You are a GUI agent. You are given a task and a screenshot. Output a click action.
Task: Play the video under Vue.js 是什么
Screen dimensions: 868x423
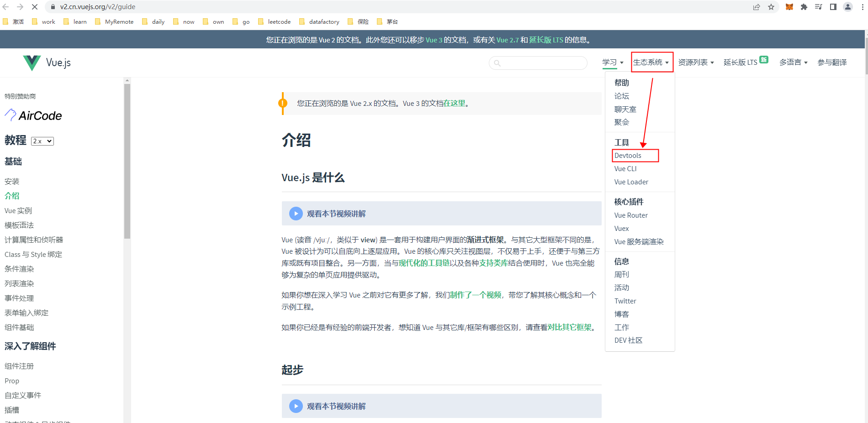(296, 214)
